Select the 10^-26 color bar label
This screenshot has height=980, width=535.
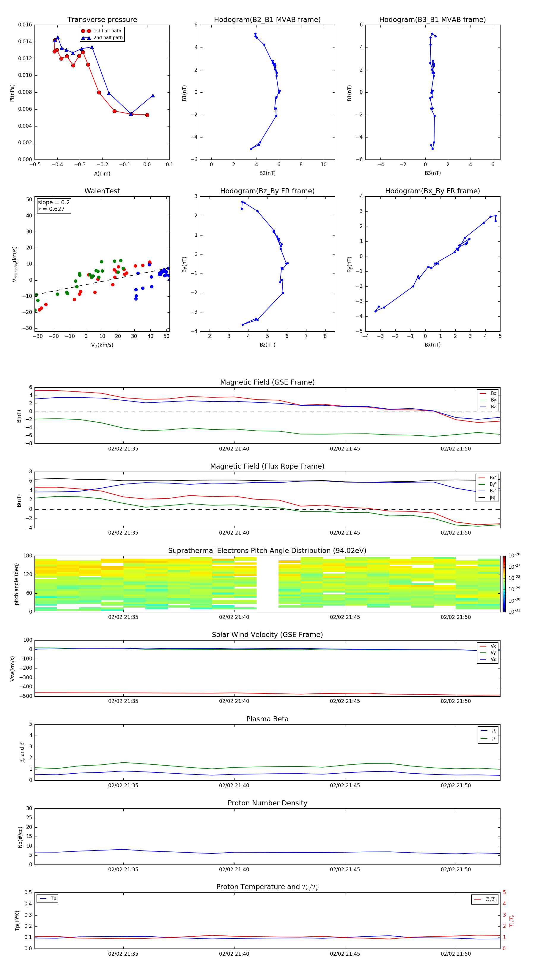click(x=514, y=555)
